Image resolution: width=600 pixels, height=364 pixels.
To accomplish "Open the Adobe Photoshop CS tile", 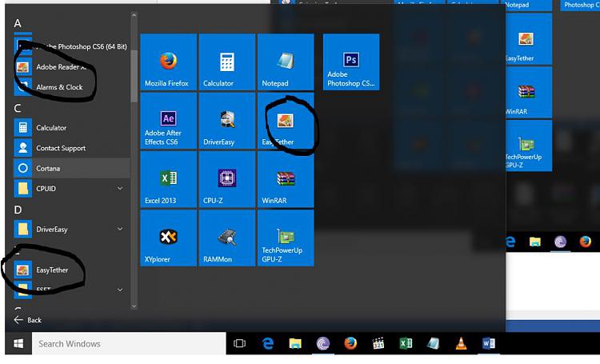I will (351, 62).
